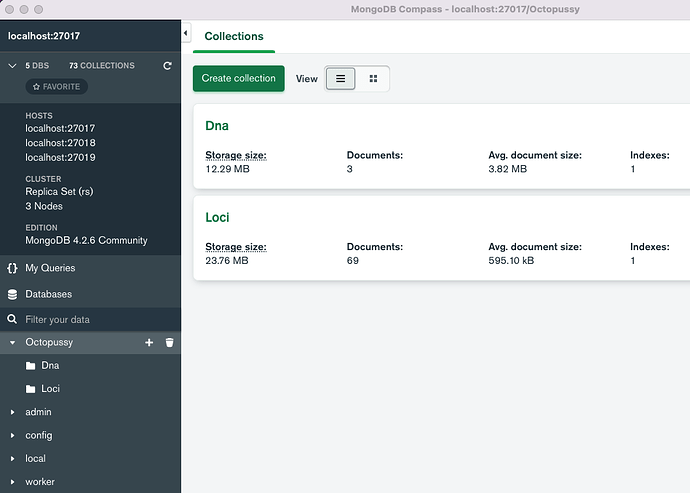
Task: Click the plus icon next to Octopussy
Action: point(149,342)
